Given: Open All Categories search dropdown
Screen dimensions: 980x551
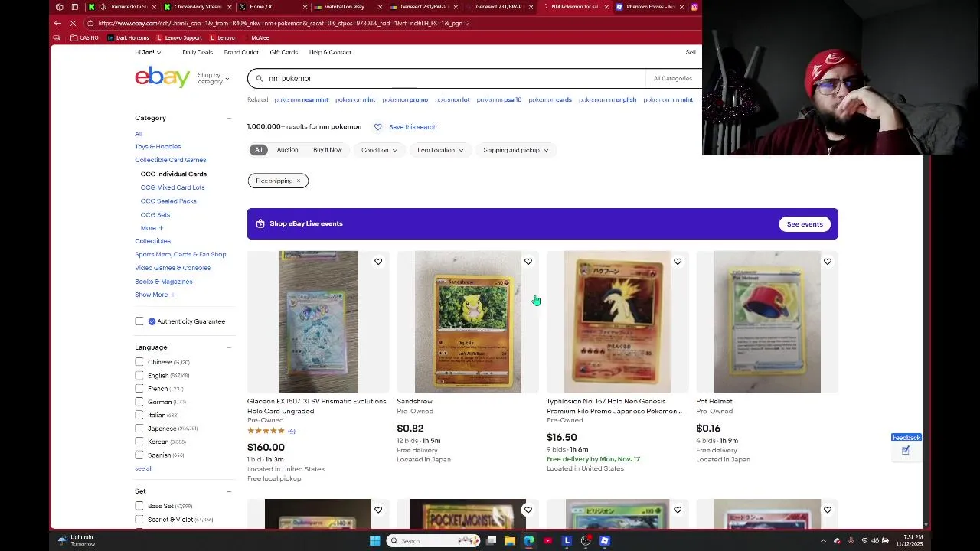Looking at the screenshot, I should tap(674, 78).
